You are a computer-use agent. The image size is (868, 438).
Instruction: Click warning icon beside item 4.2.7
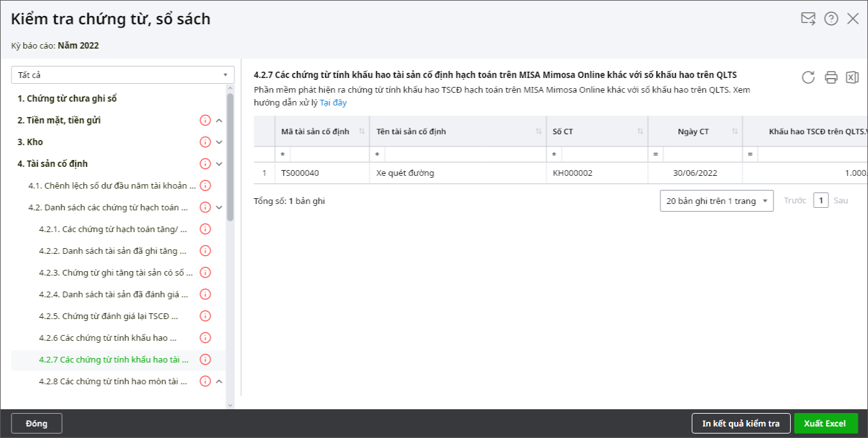[x=205, y=359]
